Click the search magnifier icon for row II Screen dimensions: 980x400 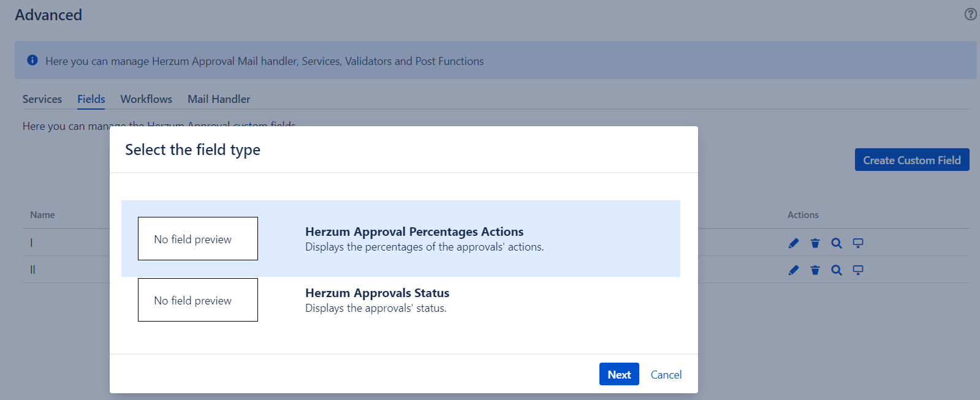837,270
